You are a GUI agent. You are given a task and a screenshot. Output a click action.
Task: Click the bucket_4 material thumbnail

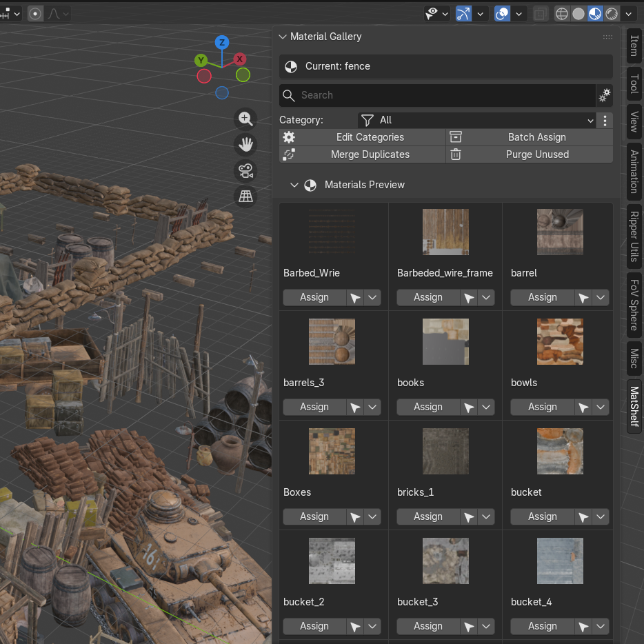[560, 561]
